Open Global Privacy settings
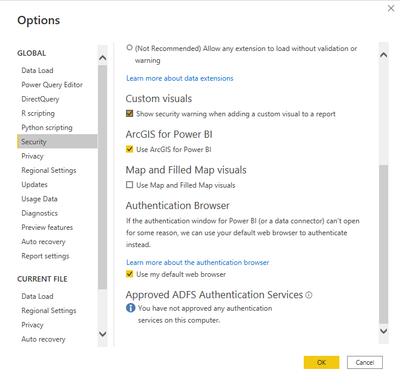This screenshot has width=400, height=386. point(32,156)
